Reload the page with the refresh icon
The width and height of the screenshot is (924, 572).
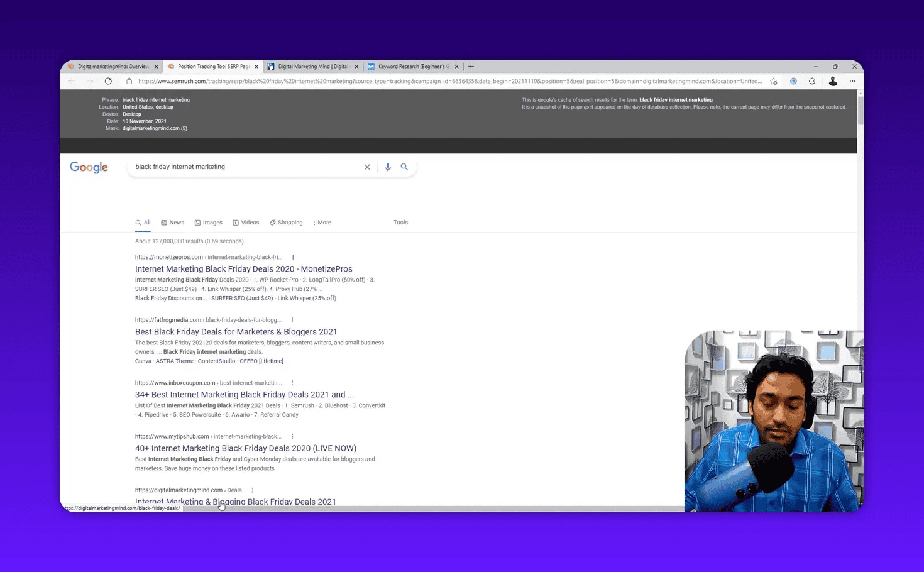pos(107,80)
